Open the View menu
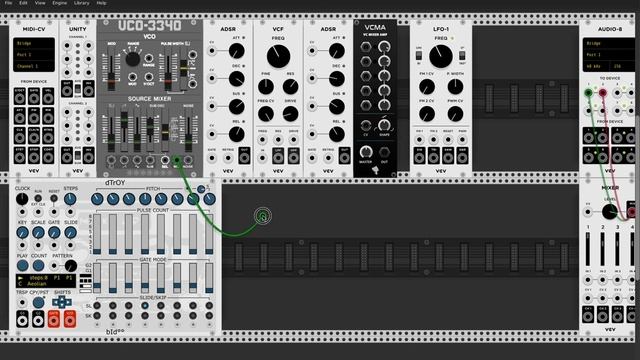Image resolution: width=640 pixels, height=360 pixels. (40, 3)
